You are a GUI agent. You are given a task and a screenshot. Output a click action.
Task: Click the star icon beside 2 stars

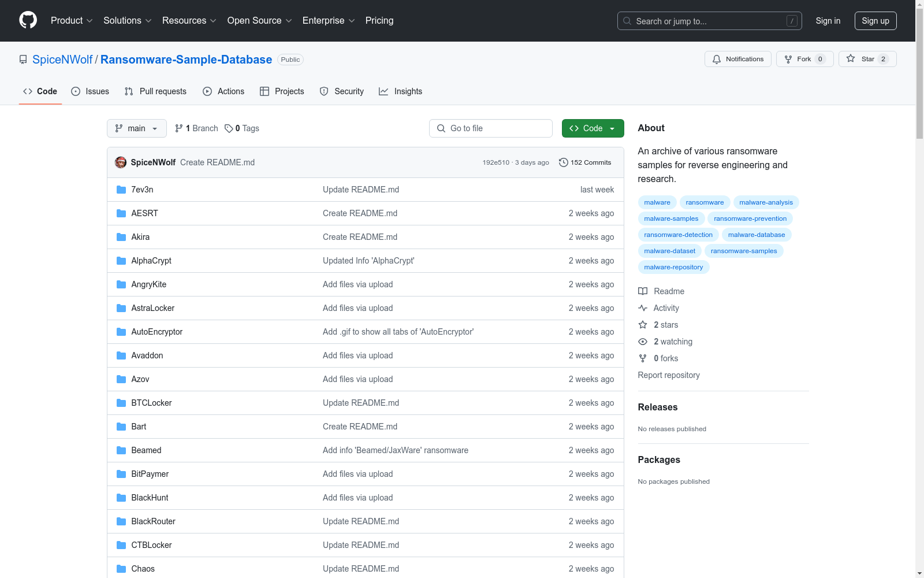pos(643,325)
